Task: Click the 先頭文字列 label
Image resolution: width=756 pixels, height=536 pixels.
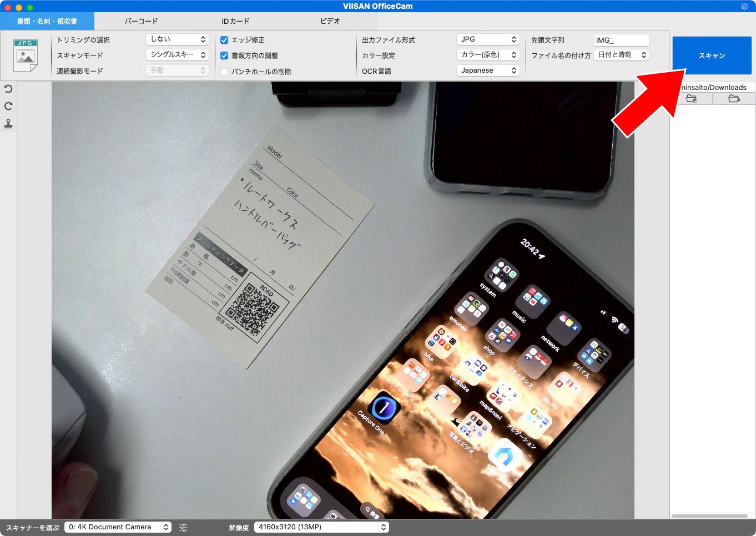Action: point(548,40)
